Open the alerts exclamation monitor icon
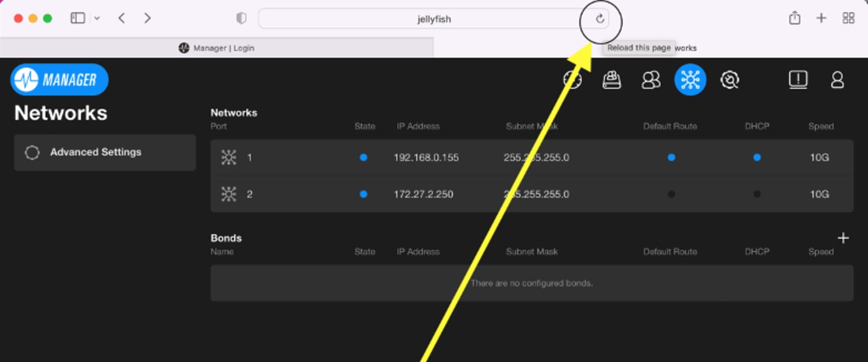Viewport: 868px width, 362px height. click(x=798, y=79)
